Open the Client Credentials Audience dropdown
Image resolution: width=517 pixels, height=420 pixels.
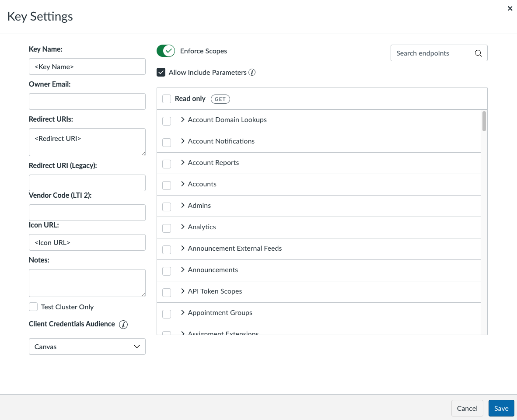87,346
